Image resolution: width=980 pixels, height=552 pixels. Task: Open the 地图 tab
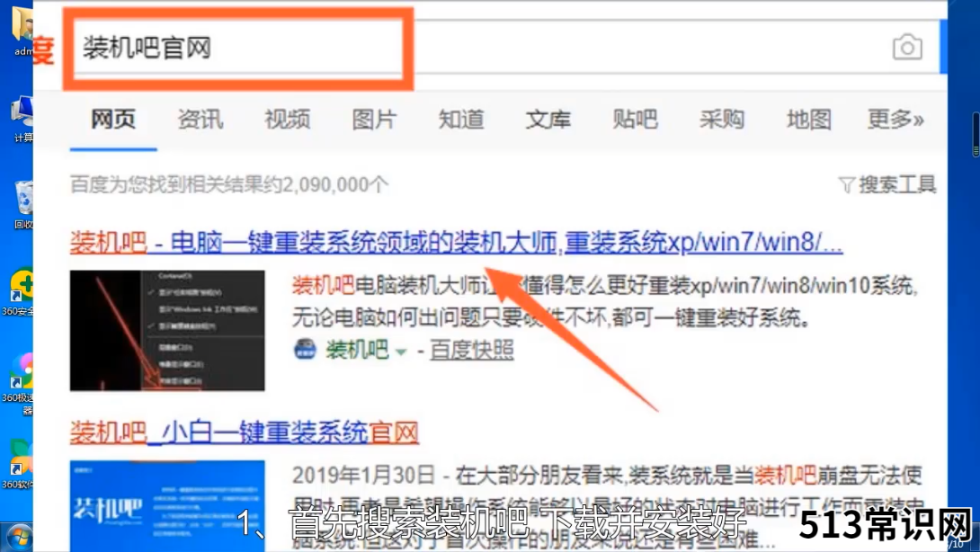click(809, 119)
